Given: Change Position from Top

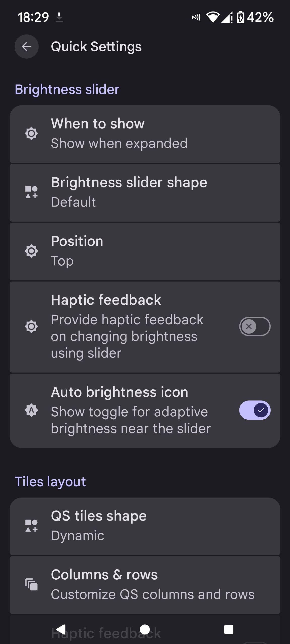Looking at the screenshot, I should click(145, 251).
